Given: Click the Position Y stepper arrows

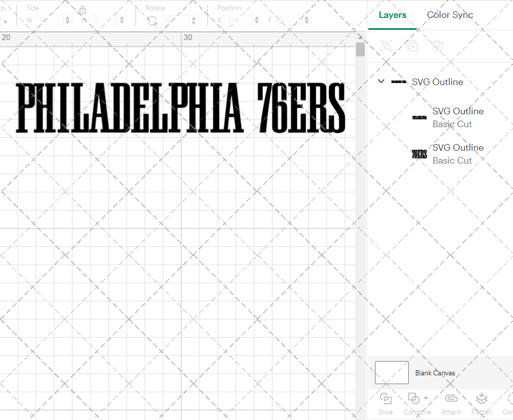Looking at the screenshot, I should [307, 21].
